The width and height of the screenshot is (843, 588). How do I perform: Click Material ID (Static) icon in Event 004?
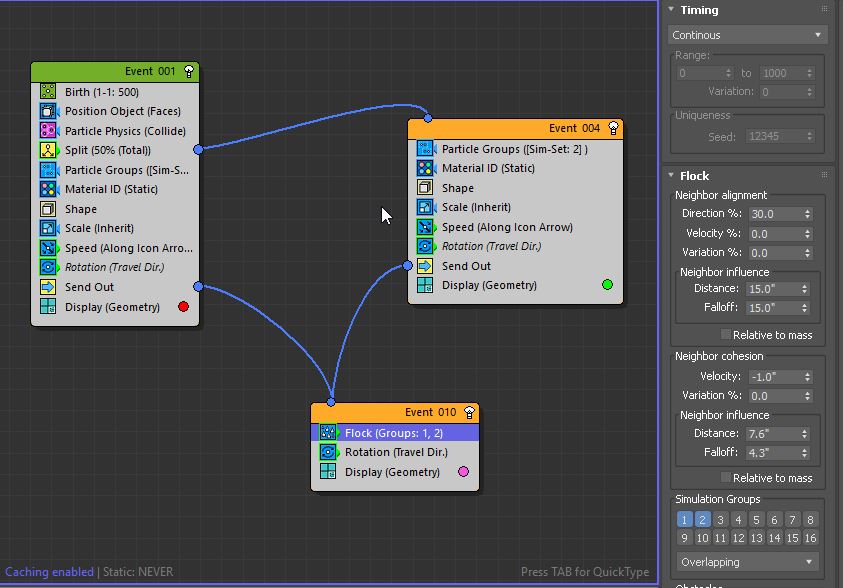click(425, 169)
